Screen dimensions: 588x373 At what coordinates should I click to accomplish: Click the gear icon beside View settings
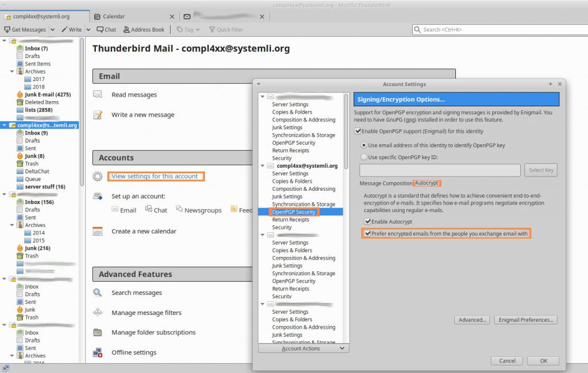click(x=98, y=176)
